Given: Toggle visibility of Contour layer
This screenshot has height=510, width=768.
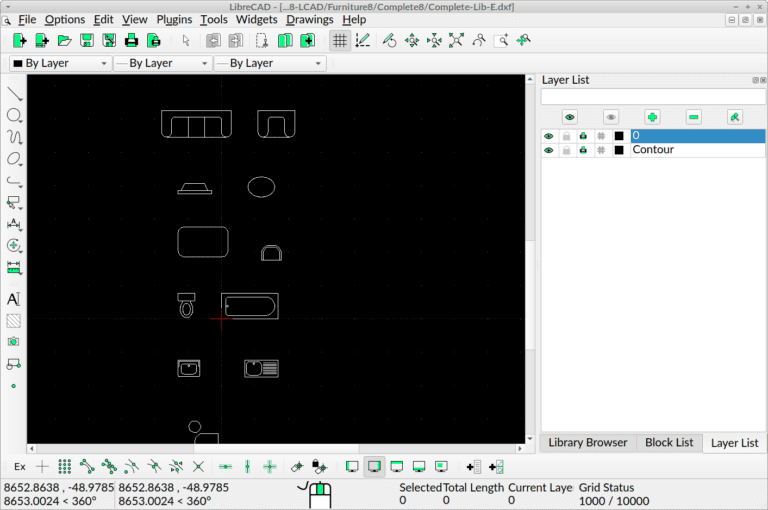Looking at the screenshot, I should (x=549, y=150).
